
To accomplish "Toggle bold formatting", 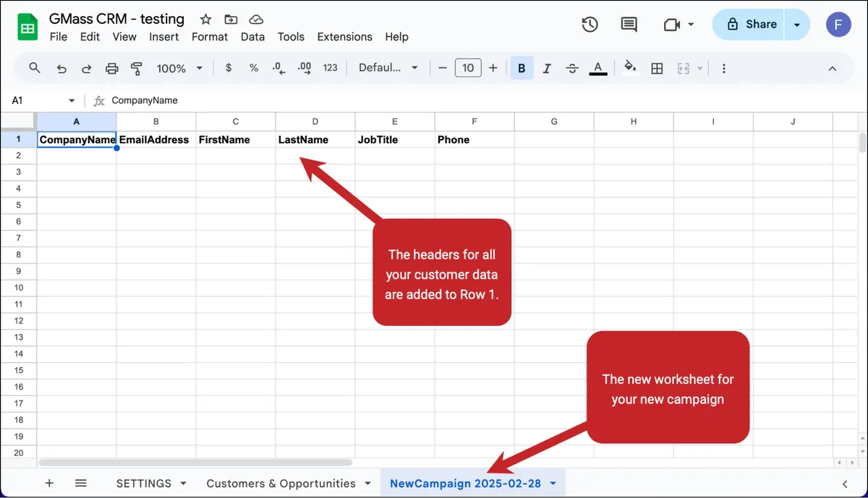I will [522, 69].
